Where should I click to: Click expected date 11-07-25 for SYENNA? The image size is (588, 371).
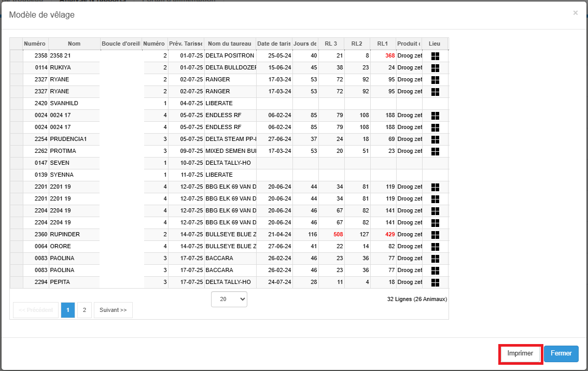[x=191, y=175]
